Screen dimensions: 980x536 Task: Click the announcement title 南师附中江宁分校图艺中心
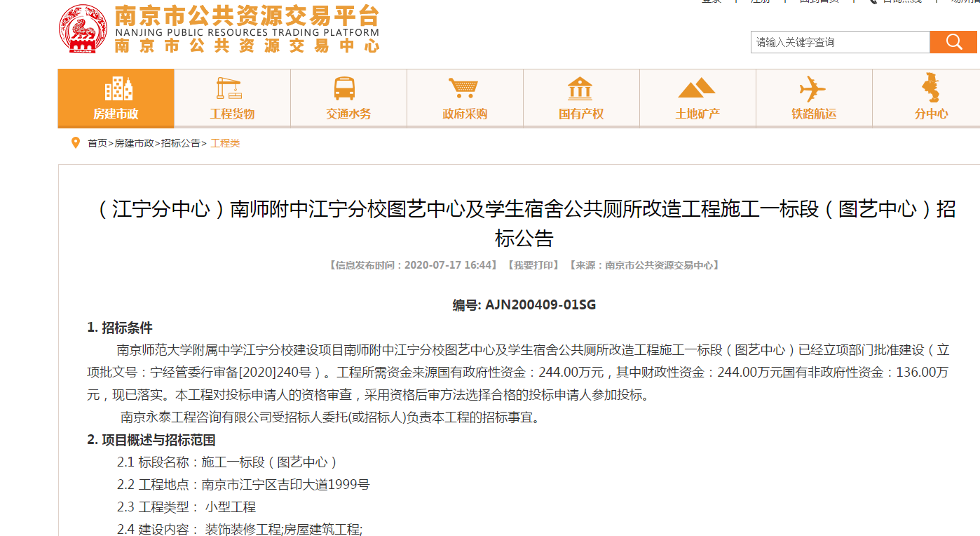524,224
